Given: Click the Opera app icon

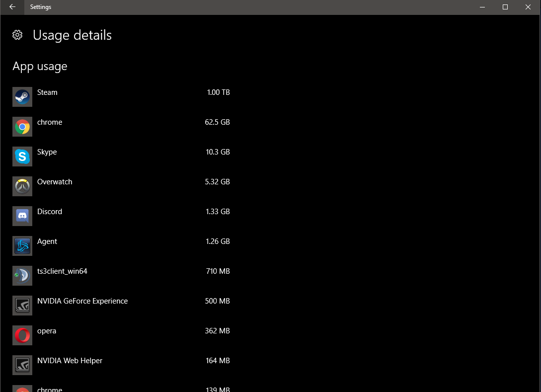Looking at the screenshot, I should tap(22, 335).
